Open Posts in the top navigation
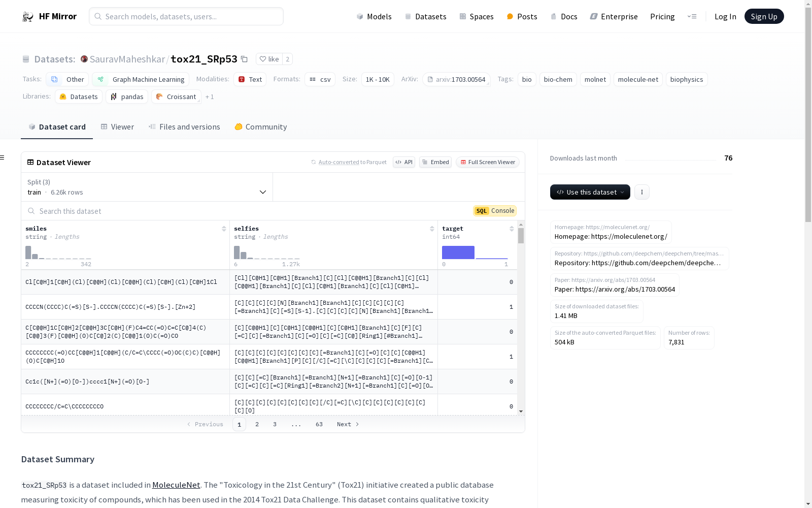Screen dimensions: 812x508 (x=522, y=16)
